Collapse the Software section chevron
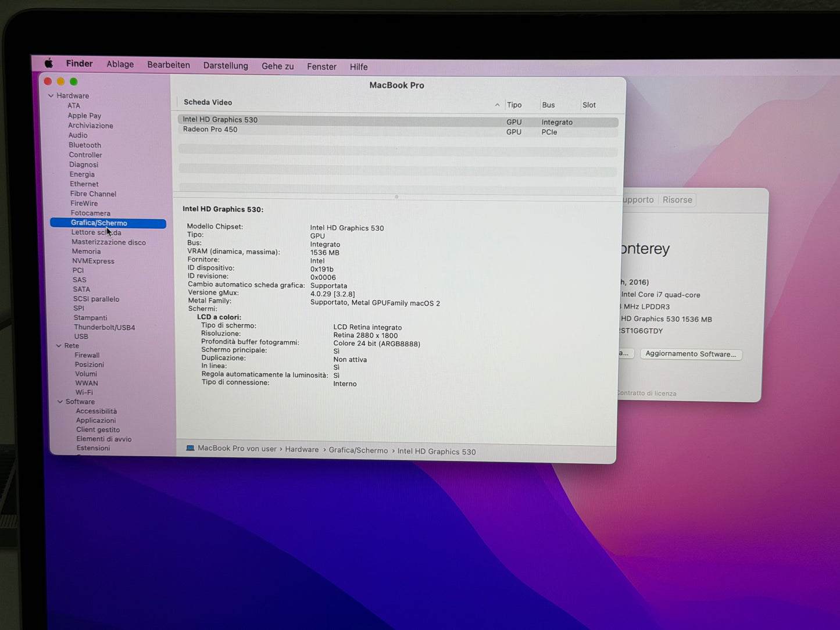 (x=60, y=402)
